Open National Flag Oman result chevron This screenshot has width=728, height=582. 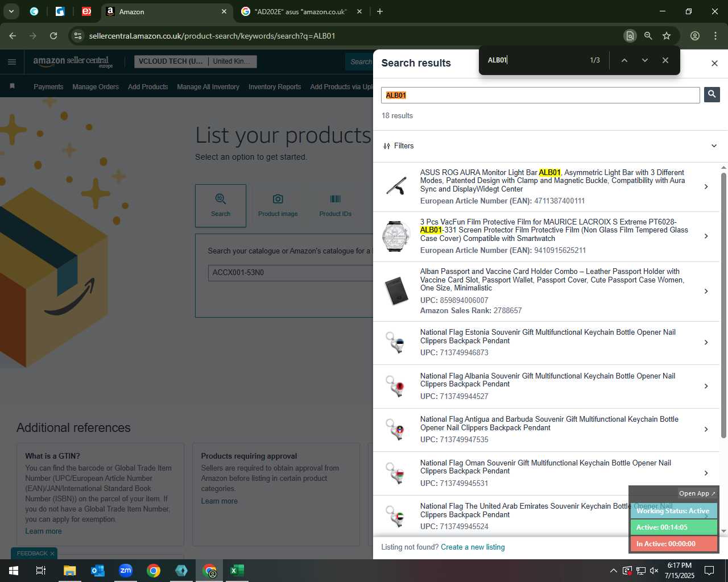(706, 473)
